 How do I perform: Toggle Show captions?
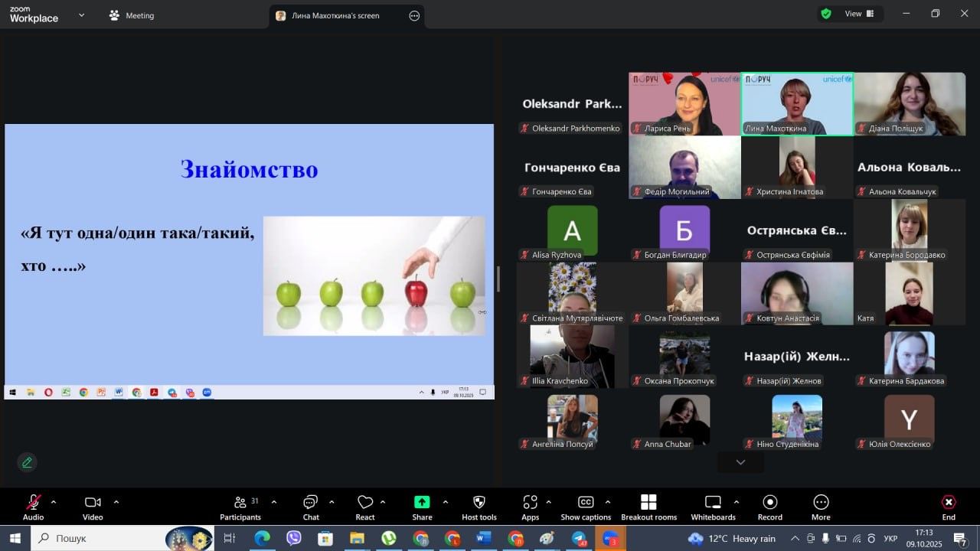tap(586, 503)
